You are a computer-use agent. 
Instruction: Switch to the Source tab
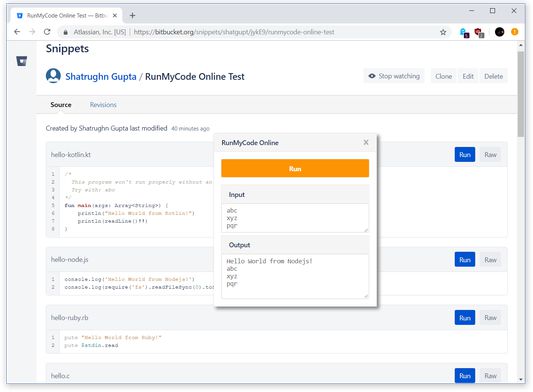[61, 105]
